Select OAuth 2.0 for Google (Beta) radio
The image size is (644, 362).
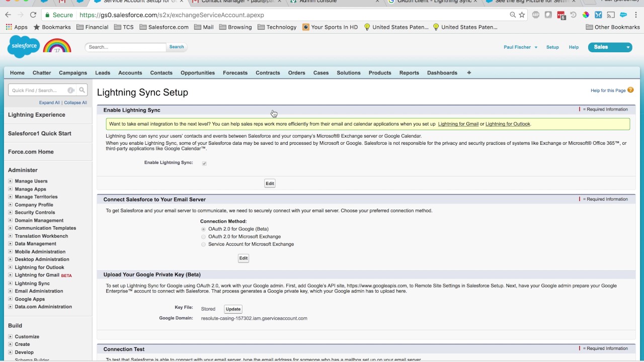203,229
